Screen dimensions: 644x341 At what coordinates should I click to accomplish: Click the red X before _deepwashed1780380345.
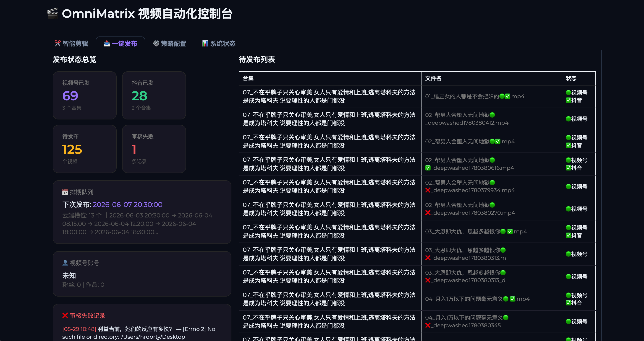pyautogui.click(x=428, y=325)
